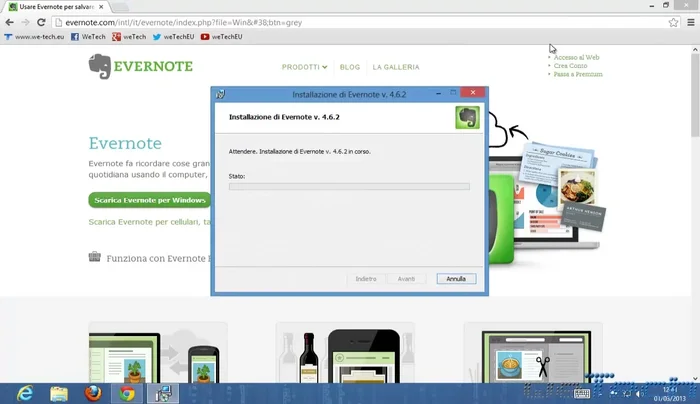
Task: Click the Accesso al Web link
Action: [576, 57]
